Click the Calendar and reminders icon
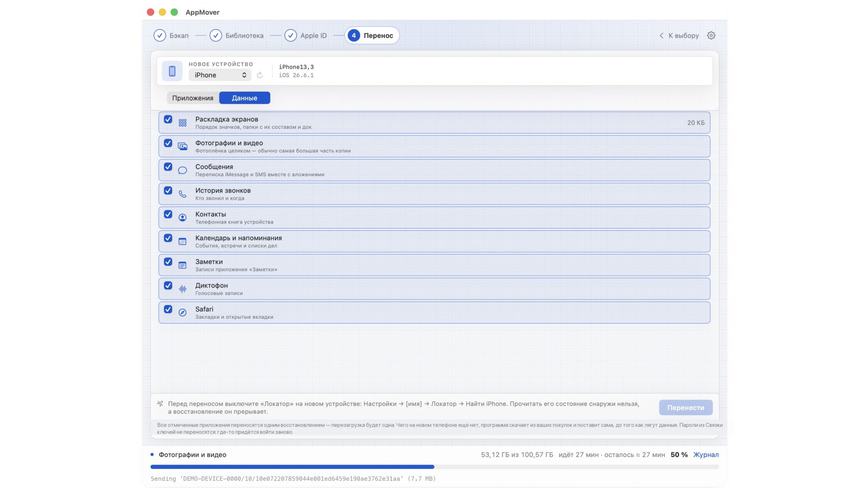Screen dimensions: 868x488 point(182,241)
